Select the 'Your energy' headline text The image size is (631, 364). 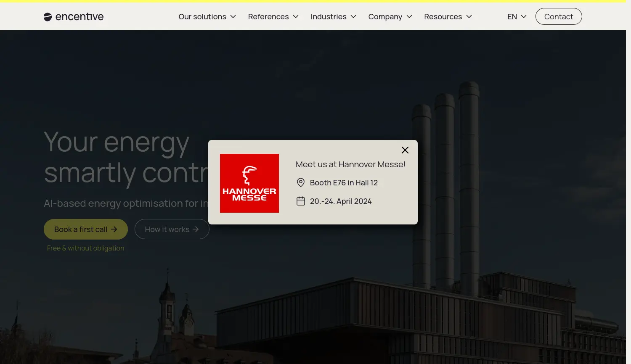pyautogui.click(x=117, y=142)
